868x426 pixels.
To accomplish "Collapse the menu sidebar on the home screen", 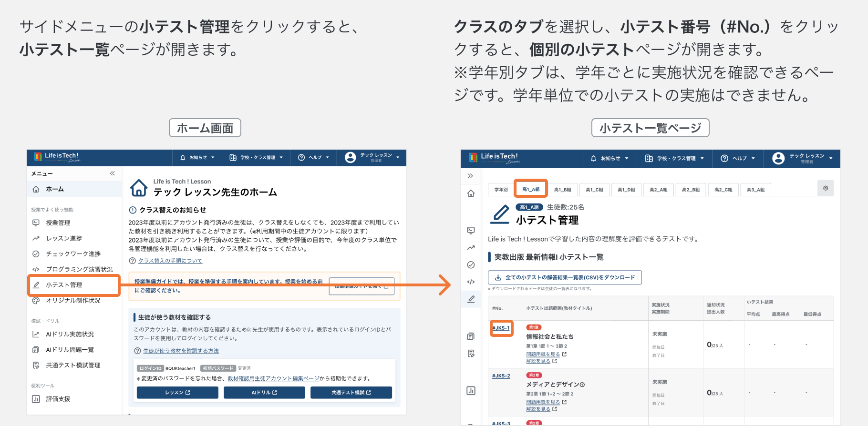I will coord(113,173).
